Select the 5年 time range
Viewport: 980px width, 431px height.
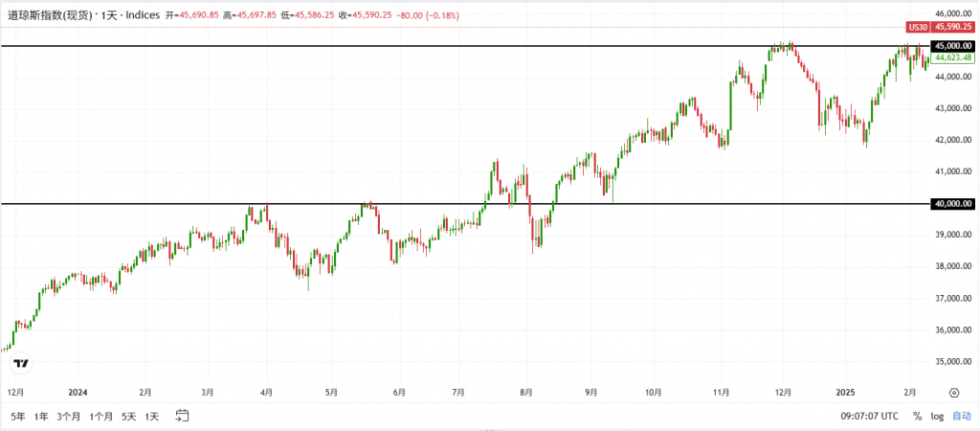18,416
